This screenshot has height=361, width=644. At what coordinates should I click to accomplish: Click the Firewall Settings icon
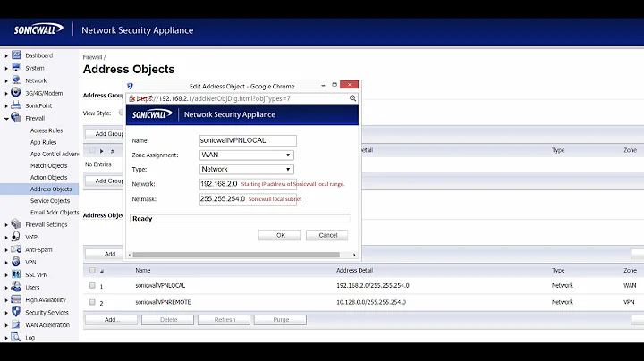(x=16, y=224)
